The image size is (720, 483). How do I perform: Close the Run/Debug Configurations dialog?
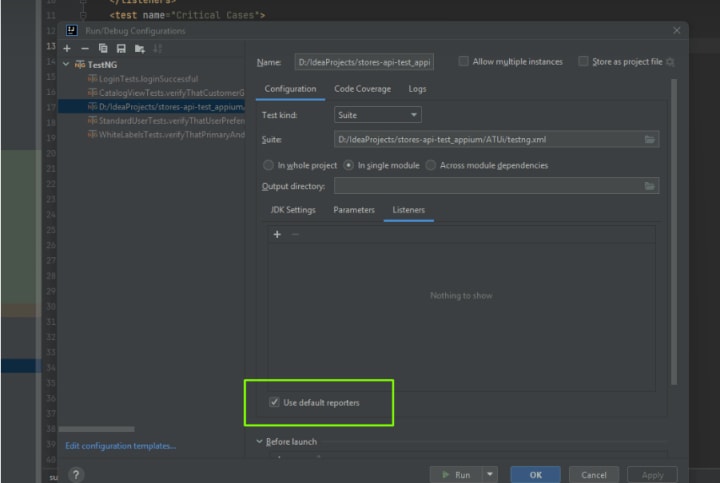676,30
